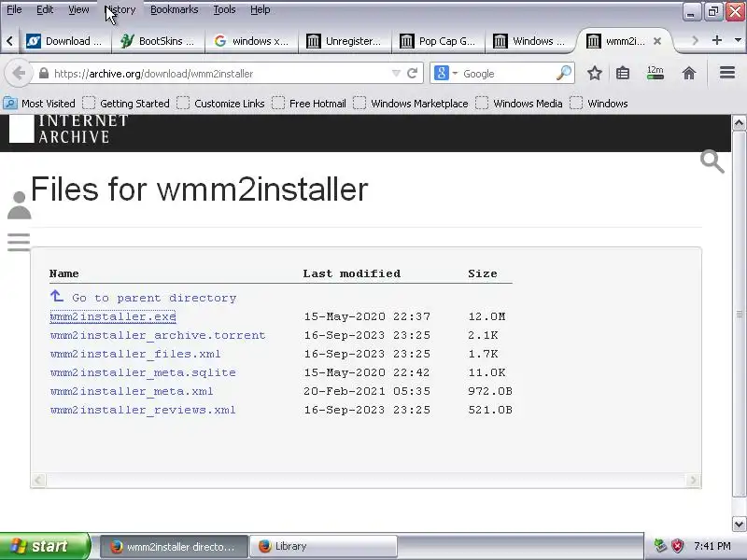
Task: Open the Internet Archive side menu icon
Action: tap(19, 242)
